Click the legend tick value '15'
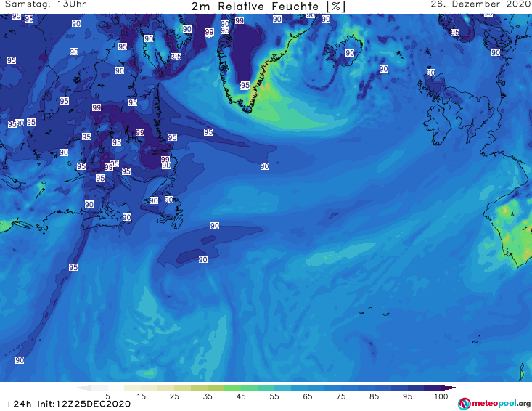The image size is (532, 411). coord(141,396)
